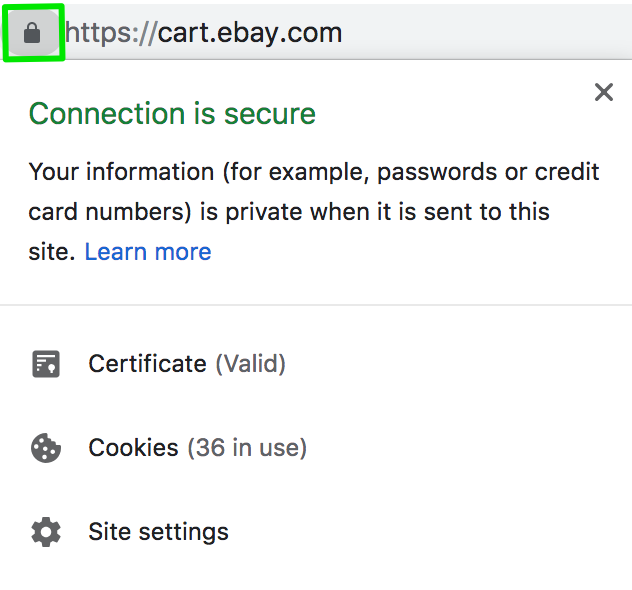The height and width of the screenshot is (590, 632).
Task: Click blank space right of "Site settings"
Action: click(x=420, y=532)
